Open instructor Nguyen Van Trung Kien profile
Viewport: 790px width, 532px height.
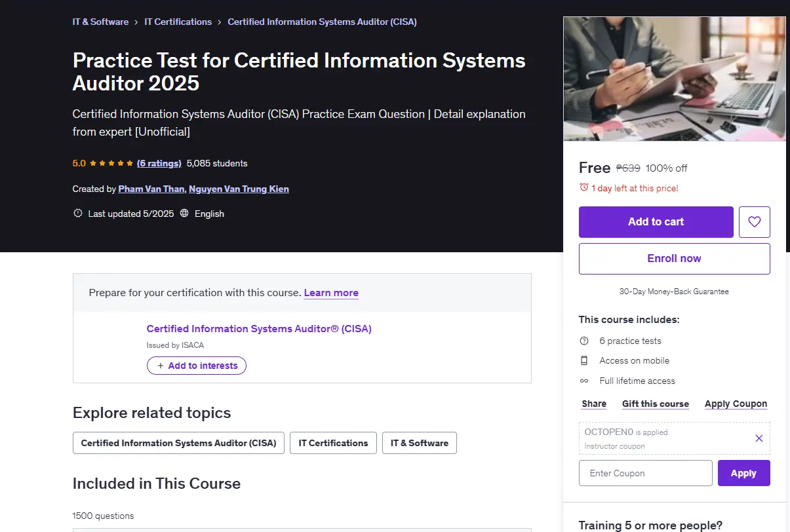[x=239, y=189]
